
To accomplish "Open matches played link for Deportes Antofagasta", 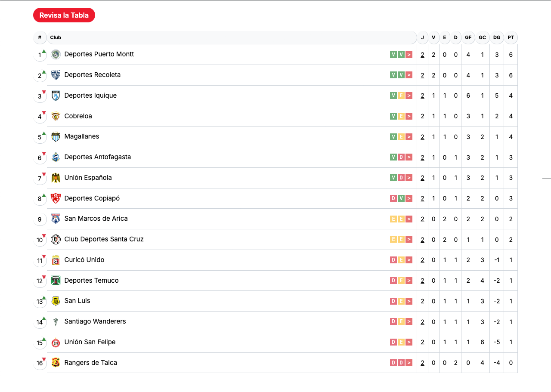I will point(422,157).
